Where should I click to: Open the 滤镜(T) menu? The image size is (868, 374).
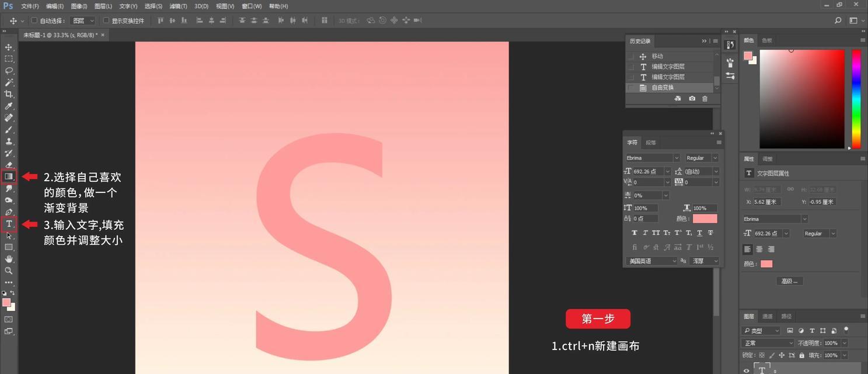point(178,6)
